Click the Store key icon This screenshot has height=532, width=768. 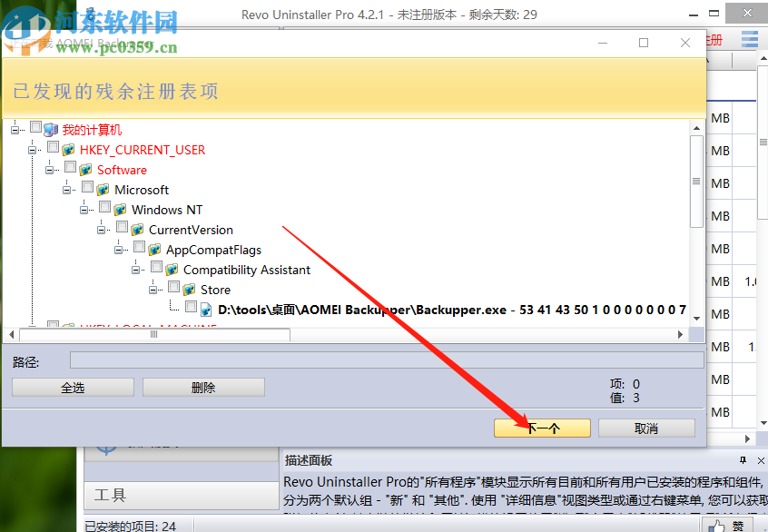tap(189, 290)
